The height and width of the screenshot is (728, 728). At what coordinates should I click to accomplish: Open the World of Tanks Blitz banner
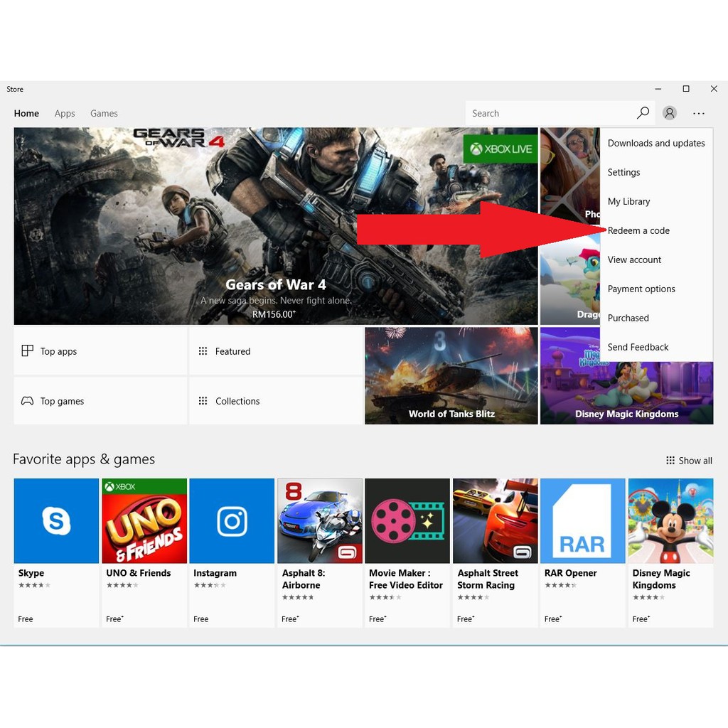coord(451,375)
